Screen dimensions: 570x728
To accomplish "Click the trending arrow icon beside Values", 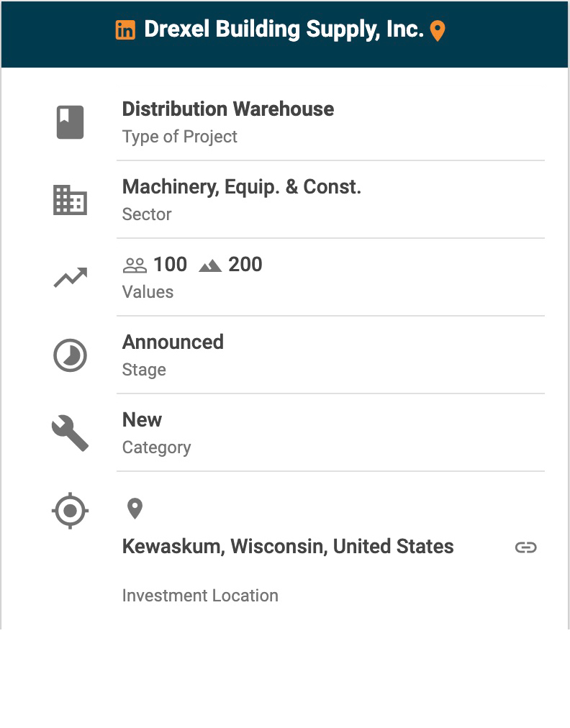I will click(70, 278).
